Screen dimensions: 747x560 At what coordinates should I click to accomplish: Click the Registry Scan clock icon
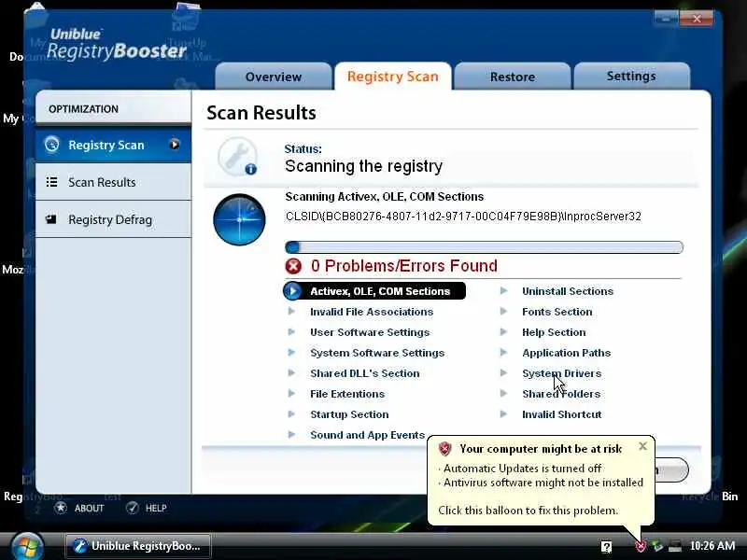[52, 145]
